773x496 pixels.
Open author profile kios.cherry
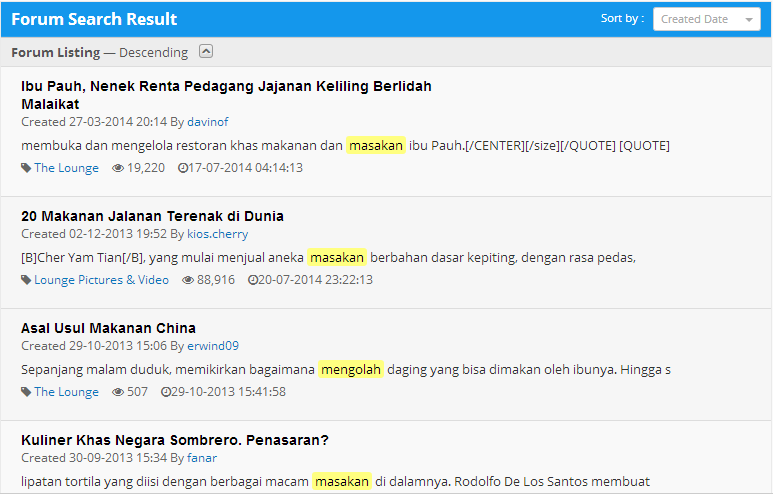point(217,234)
